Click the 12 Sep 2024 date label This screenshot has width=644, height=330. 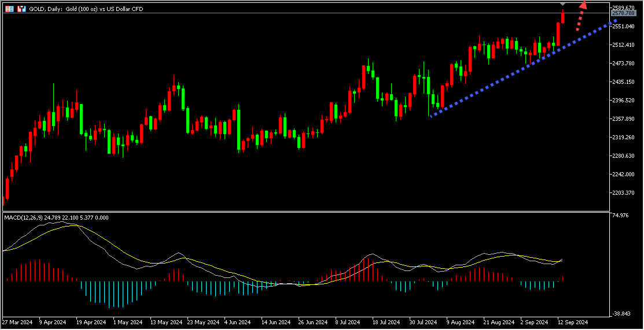[x=572, y=322]
